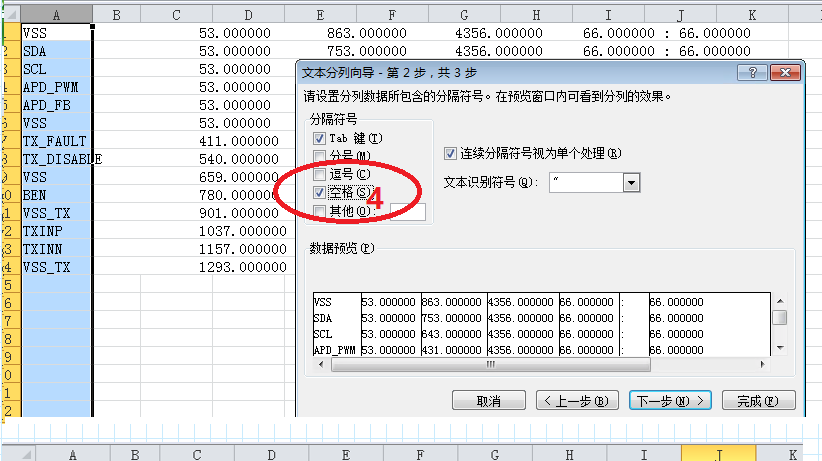Open the 文本识别符号 dropdown arrow
822x461 pixels.
click(x=631, y=183)
